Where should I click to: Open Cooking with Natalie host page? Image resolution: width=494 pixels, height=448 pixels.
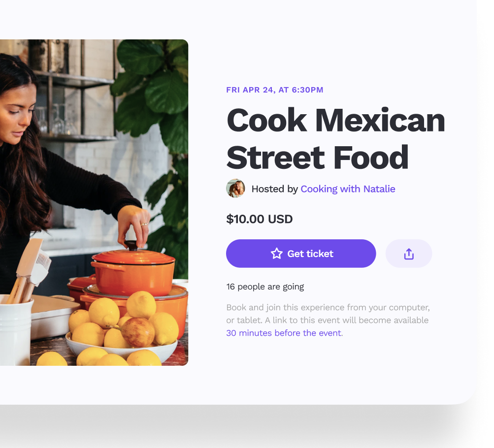(x=348, y=189)
